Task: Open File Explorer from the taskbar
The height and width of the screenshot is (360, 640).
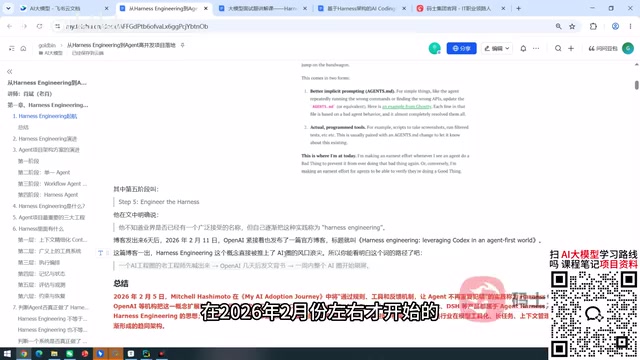Action: tap(54, 353)
